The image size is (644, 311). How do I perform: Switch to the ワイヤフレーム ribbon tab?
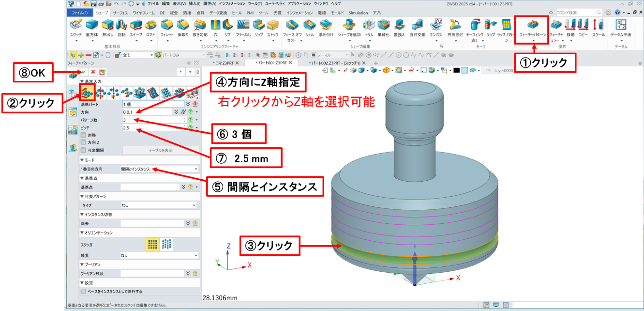tap(143, 13)
